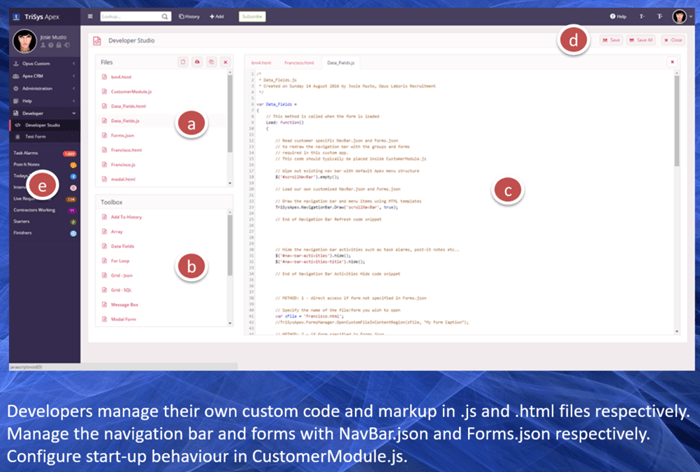This screenshot has height=472, width=700.
Task: Open bm4.html in the Files list
Action: [121, 77]
